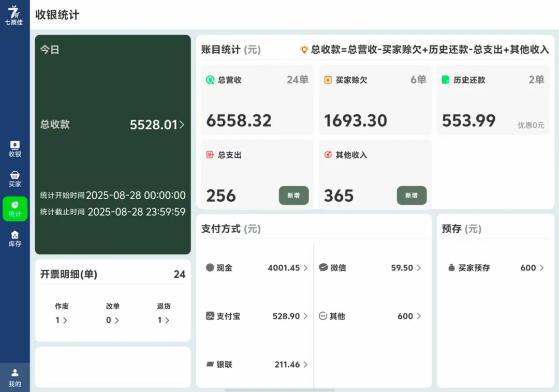
Task: Click the bottom horizontal scroll indicator
Action: pyautogui.click(x=279, y=389)
